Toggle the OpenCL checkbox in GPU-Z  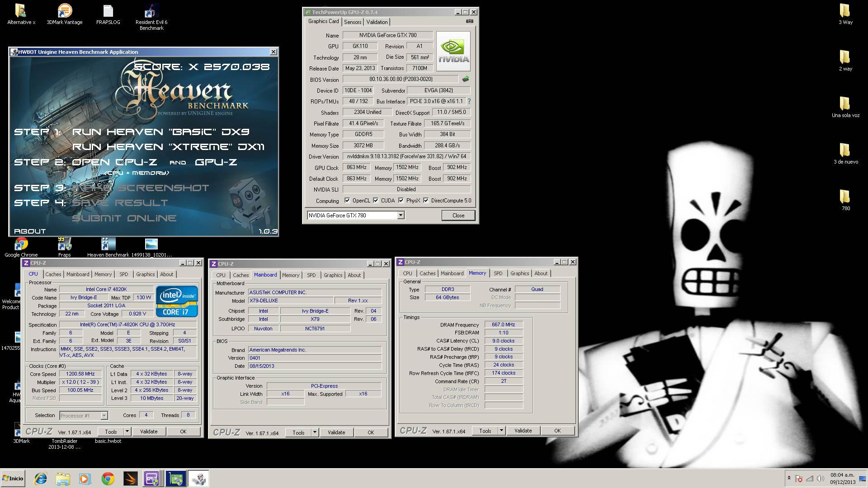click(x=347, y=200)
